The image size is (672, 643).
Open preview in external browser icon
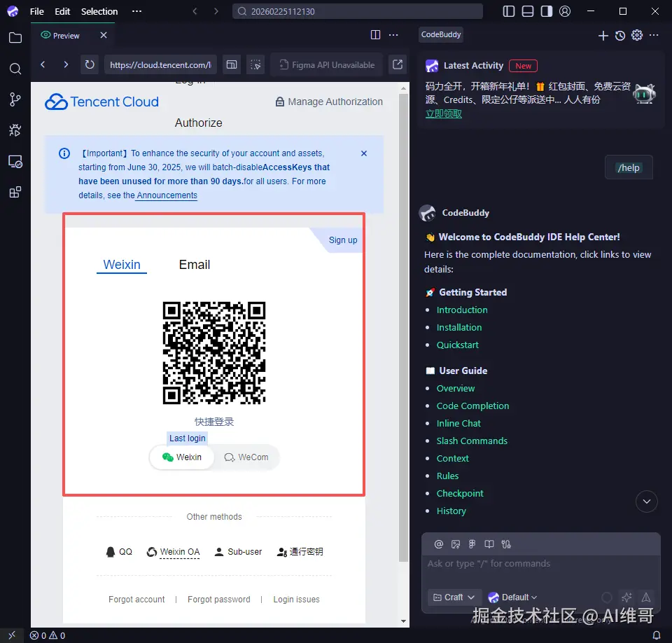398,64
